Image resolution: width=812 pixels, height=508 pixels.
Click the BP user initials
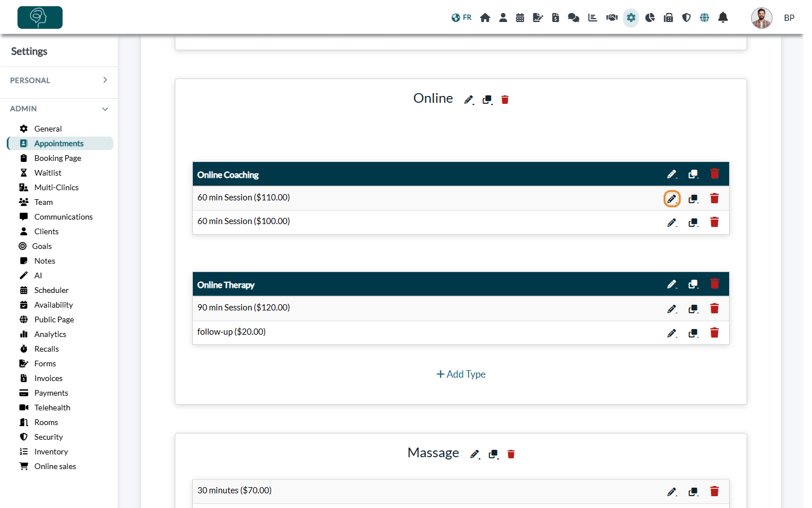(789, 18)
